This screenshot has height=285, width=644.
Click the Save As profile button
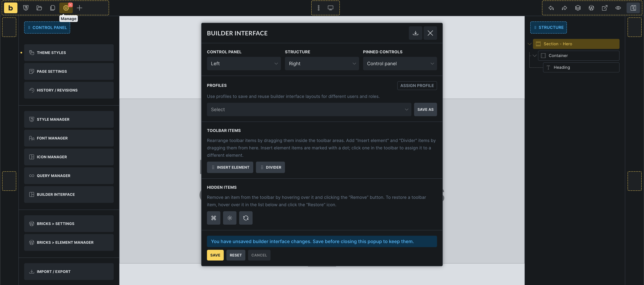pyautogui.click(x=425, y=109)
